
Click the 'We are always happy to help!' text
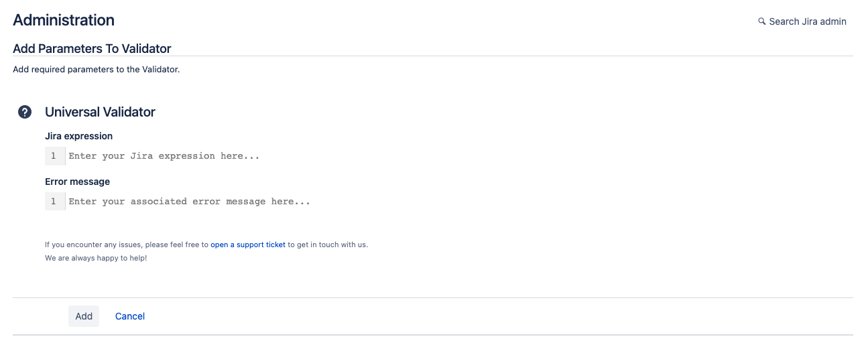(x=96, y=258)
